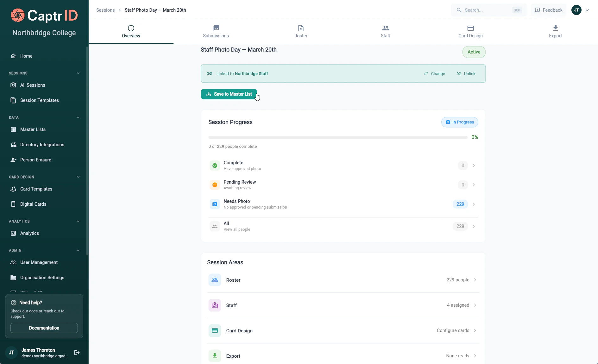Viewport: 598px width, 364px height.
Task: Click the Search input field
Action: (489, 10)
